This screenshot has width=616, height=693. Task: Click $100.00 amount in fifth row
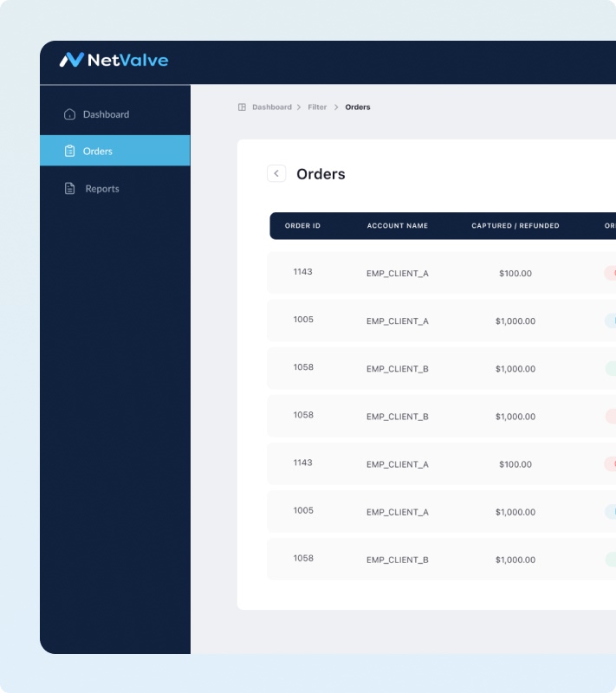click(x=515, y=464)
